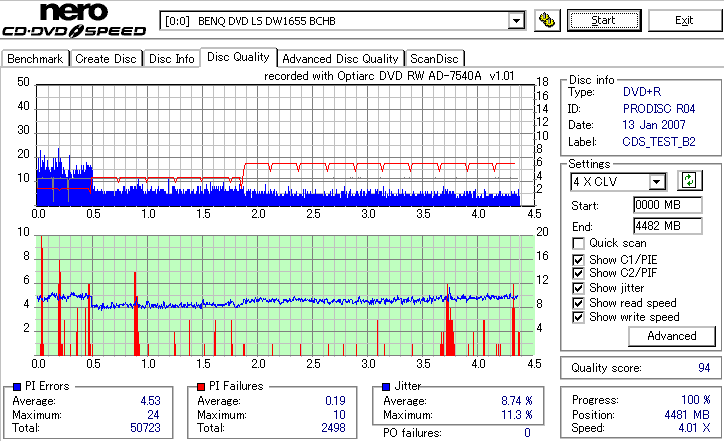The height and width of the screenshot is (441, 724).
Task: Toggle Show read speed checkbox
Action: pos(578,303)
